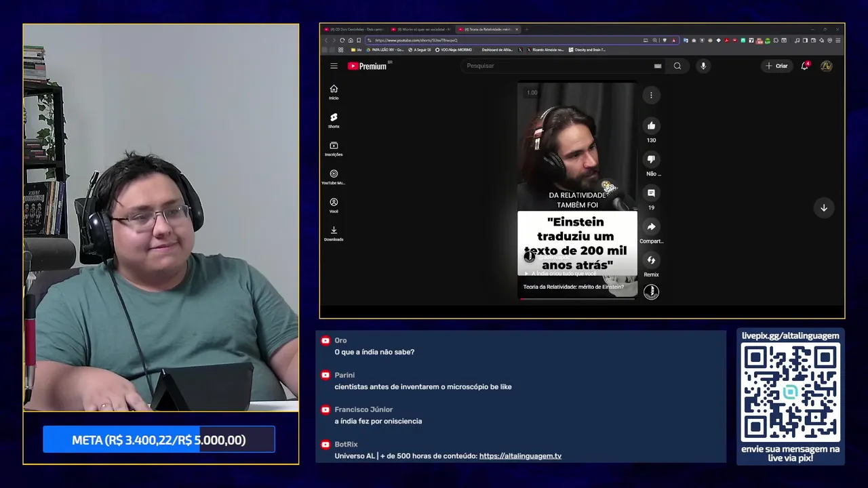Go to next Short with down arrow
The height and width of the screenshot is (488, 868).
pos(824,208)
